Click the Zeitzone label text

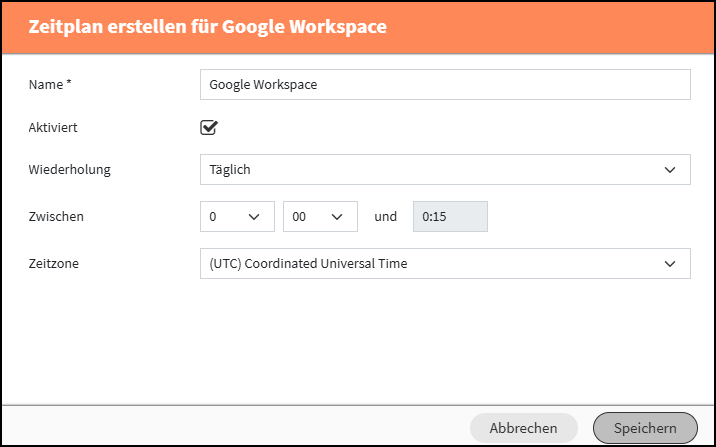click(53, 263)
